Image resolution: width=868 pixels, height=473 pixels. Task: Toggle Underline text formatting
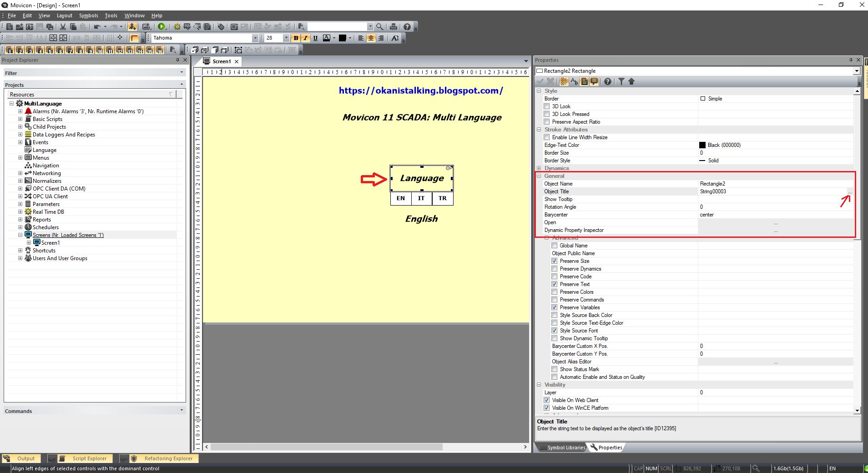(315, 38)
